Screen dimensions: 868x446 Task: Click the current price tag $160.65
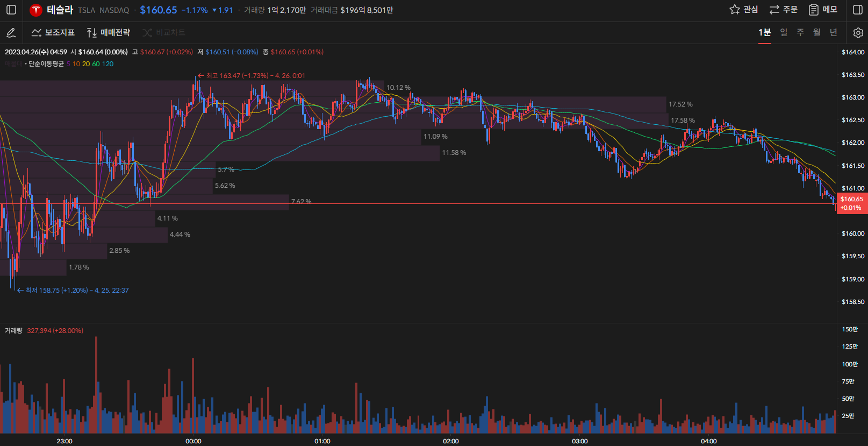click(x=852, y=203)
